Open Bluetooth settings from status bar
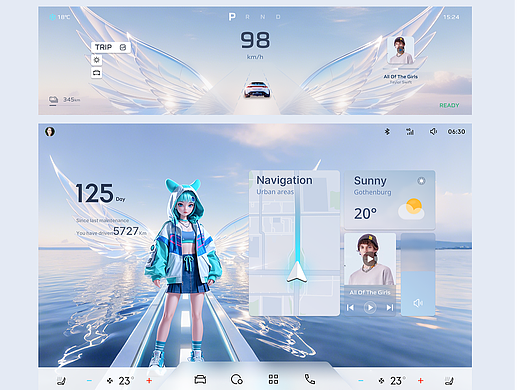This screenshot has height=390, width=520. [x=387, y=132]
